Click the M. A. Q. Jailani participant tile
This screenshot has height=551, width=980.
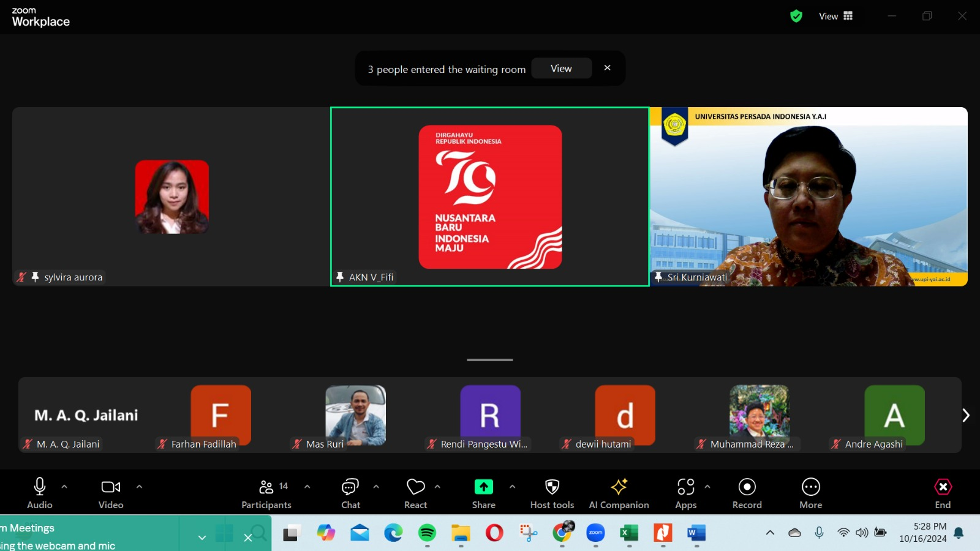coord(86,415)
